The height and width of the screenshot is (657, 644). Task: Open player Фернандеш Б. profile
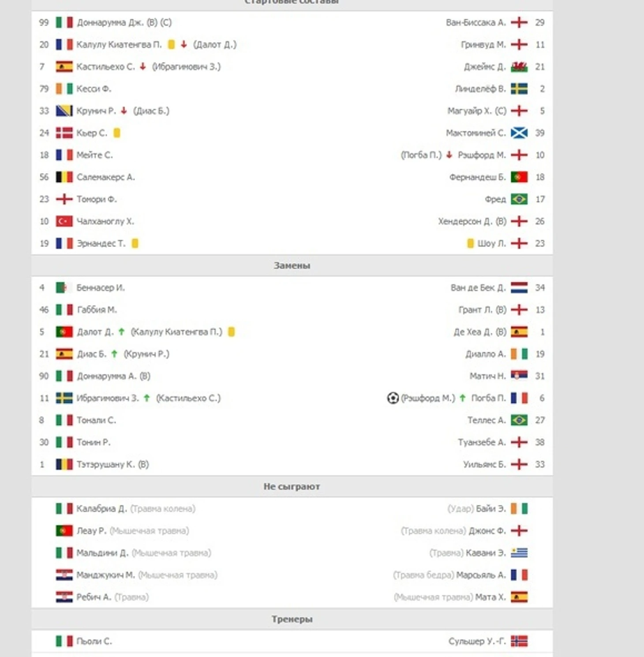point(478,177)
